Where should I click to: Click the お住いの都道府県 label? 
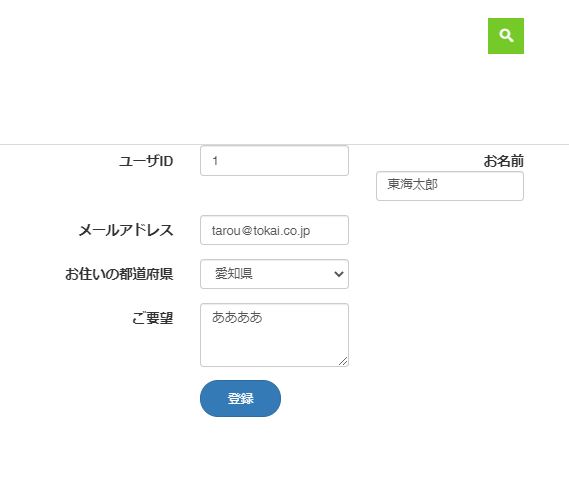click(x=119, y=274)
